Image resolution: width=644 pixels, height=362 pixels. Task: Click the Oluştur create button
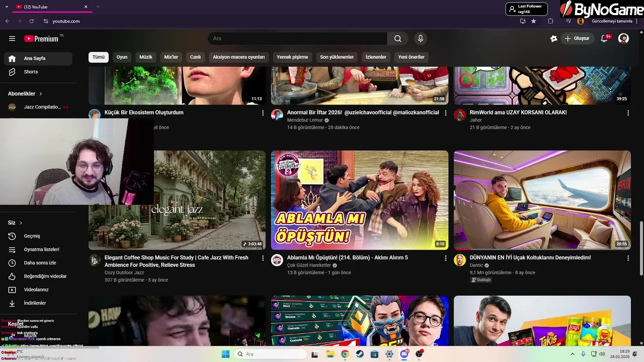pos(578,39)
